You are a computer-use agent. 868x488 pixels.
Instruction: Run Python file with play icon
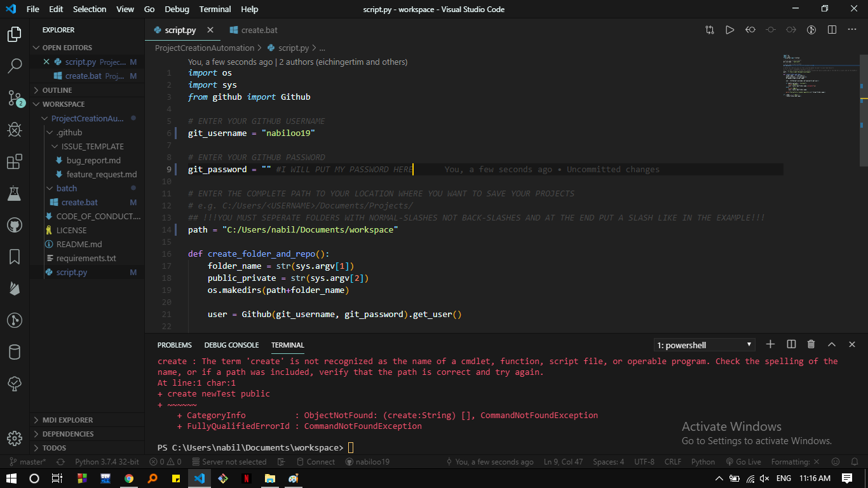click(x=730, y=30)
